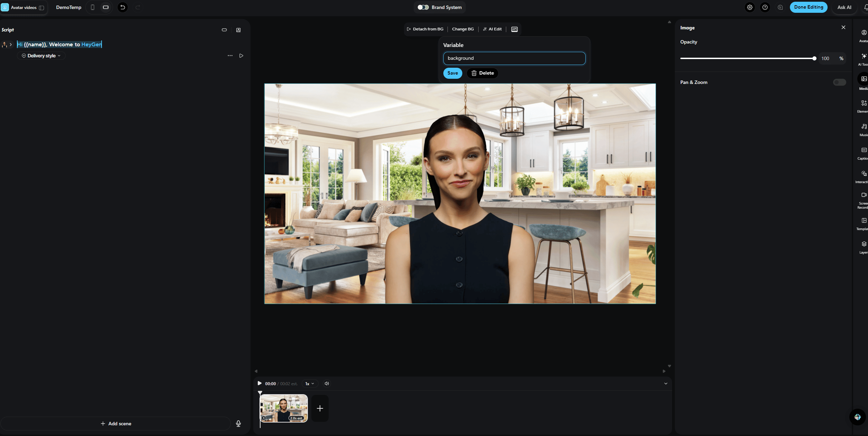The image size is (868, 436).
Task: Undo the last action
Action: (x=123, y=7)
